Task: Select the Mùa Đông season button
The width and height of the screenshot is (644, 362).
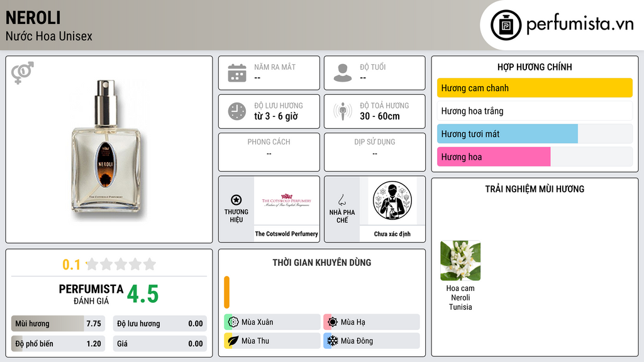Action: click(372, 341)
